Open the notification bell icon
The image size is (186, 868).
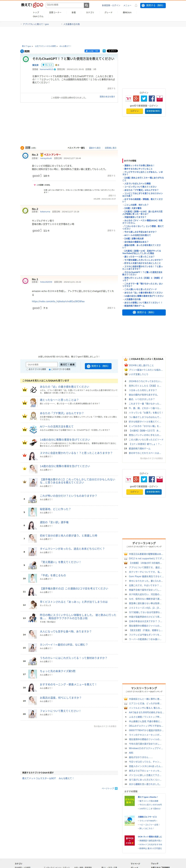(136, 5)
